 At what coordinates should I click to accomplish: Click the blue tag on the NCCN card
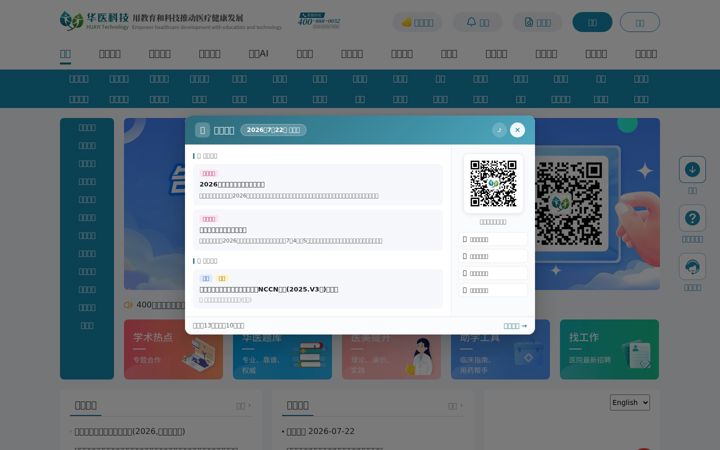point(205,278)
